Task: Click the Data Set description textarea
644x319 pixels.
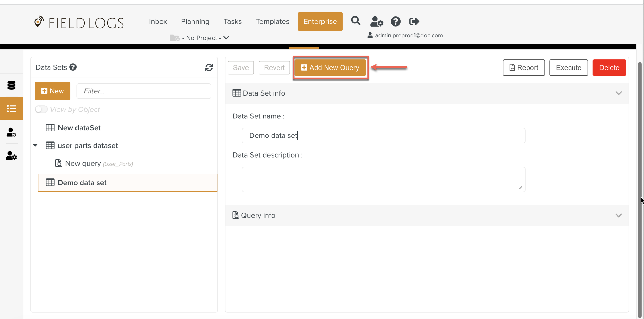Action: [x=383, y=179]
